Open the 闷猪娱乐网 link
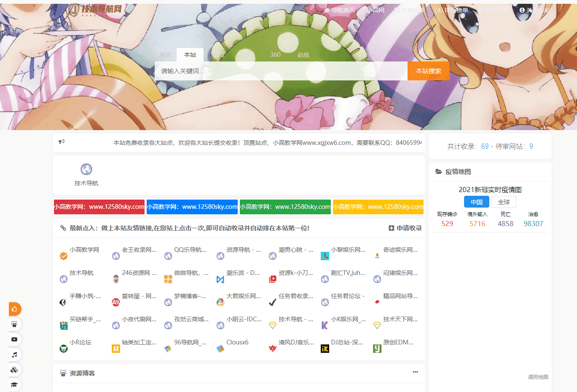Image resolution: width=577 pixels, height=392 pixels. coord(400,273)
